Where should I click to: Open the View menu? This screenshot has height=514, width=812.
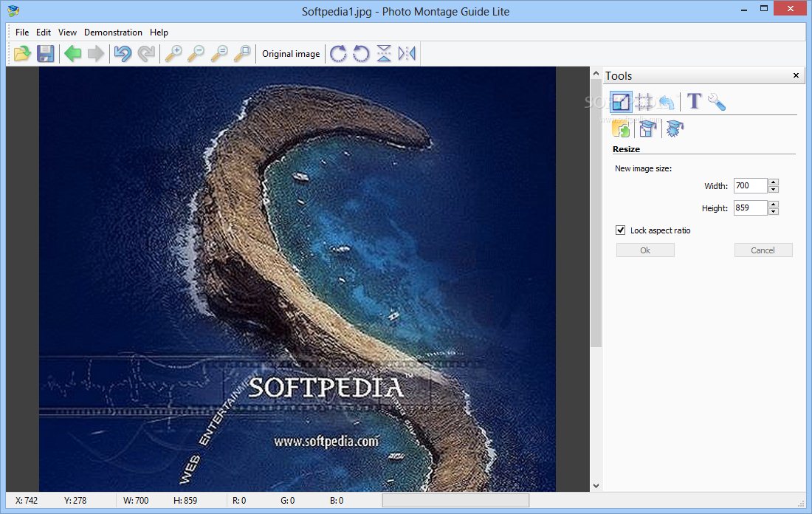point(67,32)
